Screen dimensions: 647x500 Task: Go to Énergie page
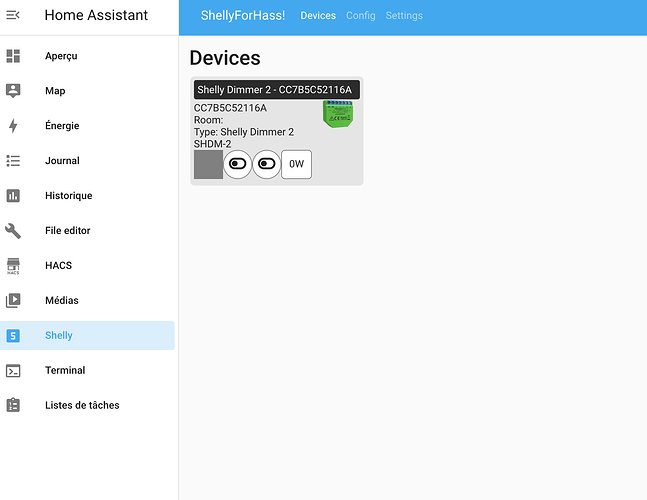click(87, 126)
